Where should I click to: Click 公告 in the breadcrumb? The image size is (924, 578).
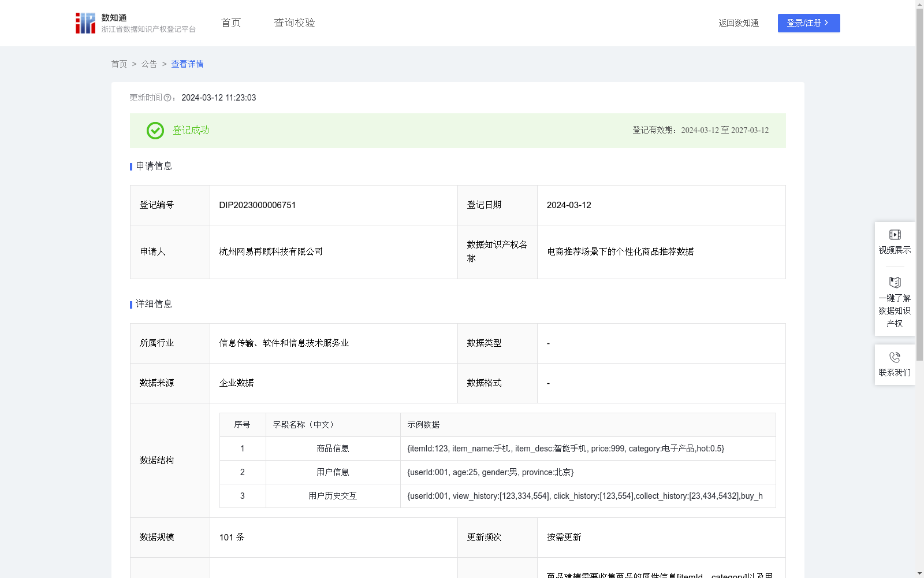coord(149,64)
